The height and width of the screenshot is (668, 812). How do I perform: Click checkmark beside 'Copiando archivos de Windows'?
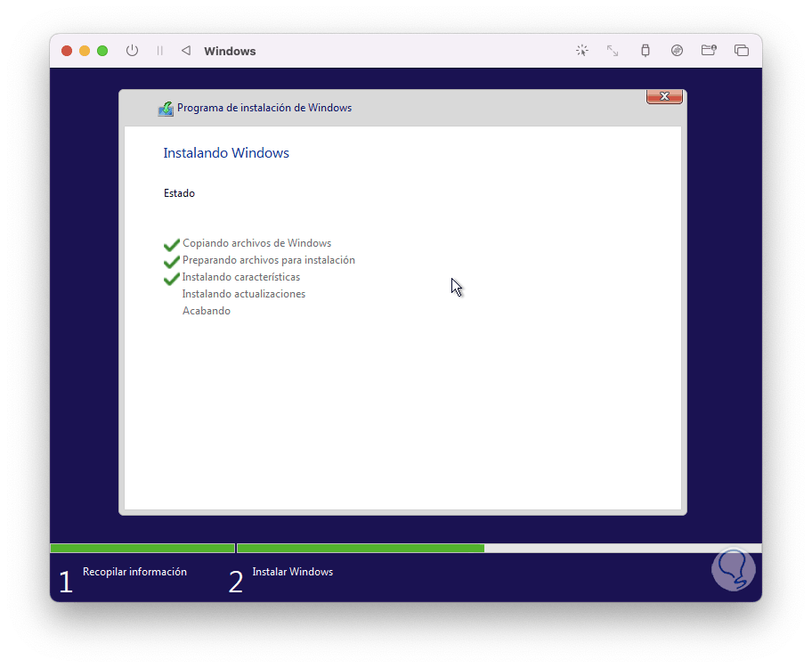(x=172, y=244)
